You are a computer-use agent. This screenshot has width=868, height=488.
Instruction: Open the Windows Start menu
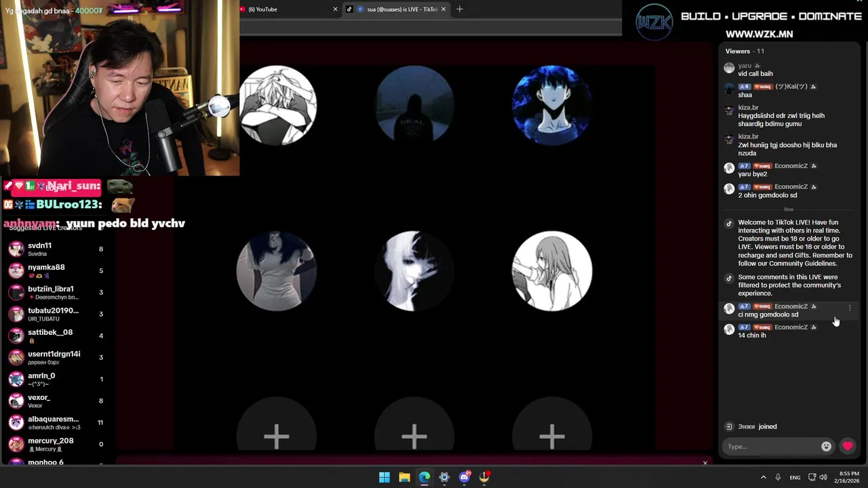tap(384, 477)
